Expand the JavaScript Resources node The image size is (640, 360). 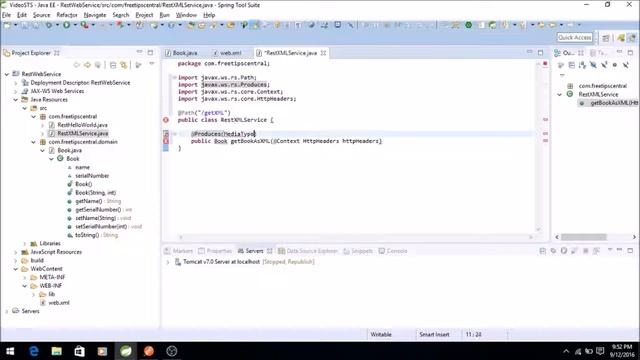pos(16,252)
